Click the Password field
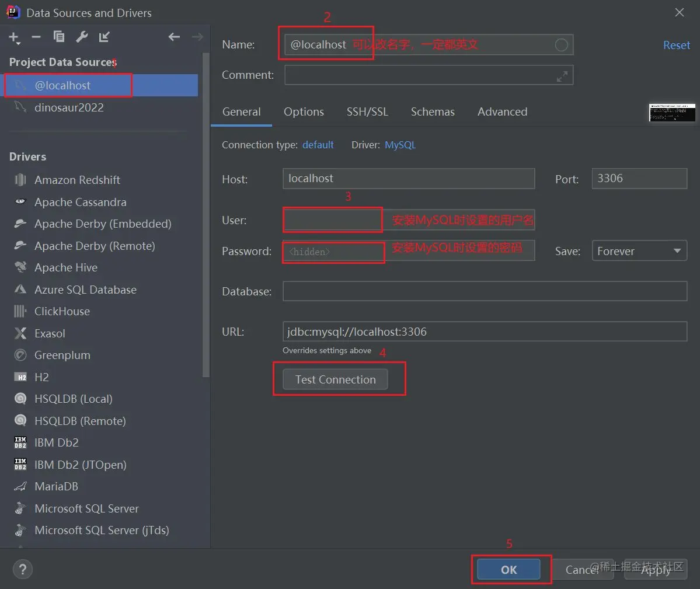700x589 pixels. [409, 251]
